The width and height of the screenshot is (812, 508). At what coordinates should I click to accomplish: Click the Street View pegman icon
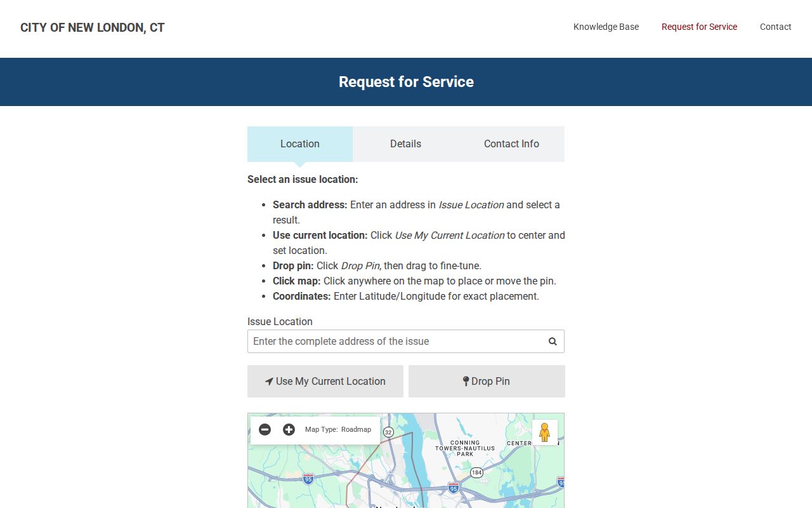544,432
